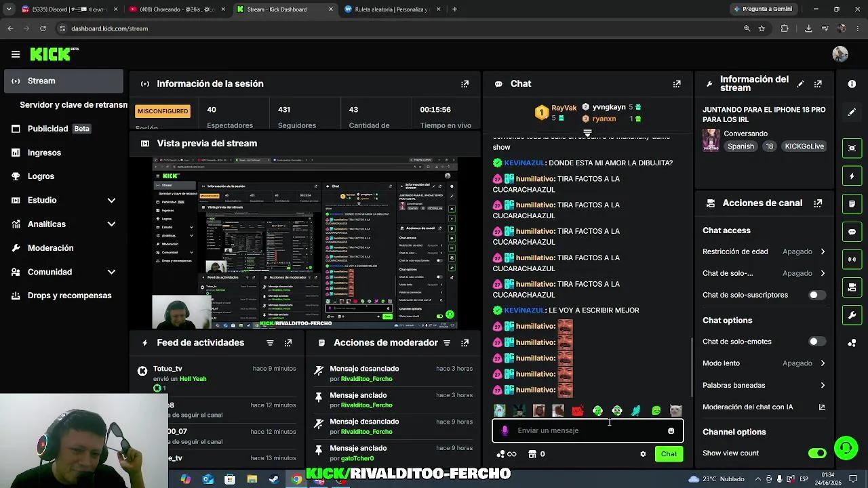Image resolution: width=868 pixels, height=488 pixels.
Task: Click the green headset support button
Action: pyautogui.click(x=846, y=448)
